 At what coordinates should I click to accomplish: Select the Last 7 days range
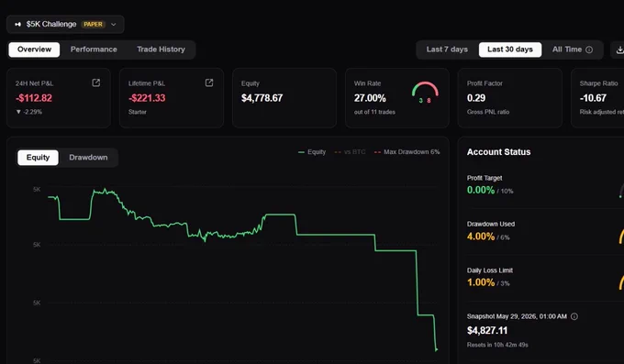[x=447, y=50]
